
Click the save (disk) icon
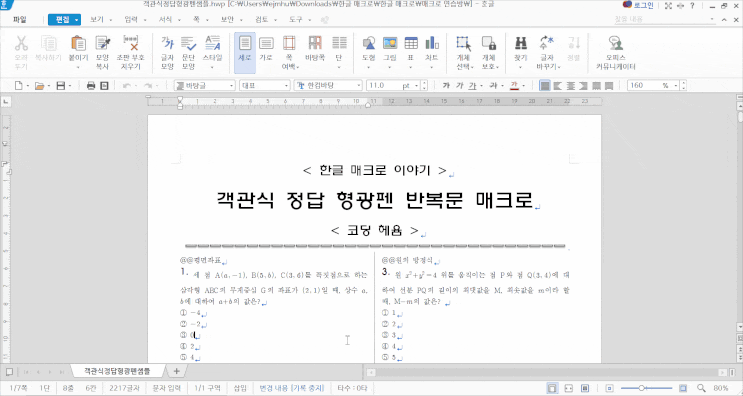coord(61,86)
